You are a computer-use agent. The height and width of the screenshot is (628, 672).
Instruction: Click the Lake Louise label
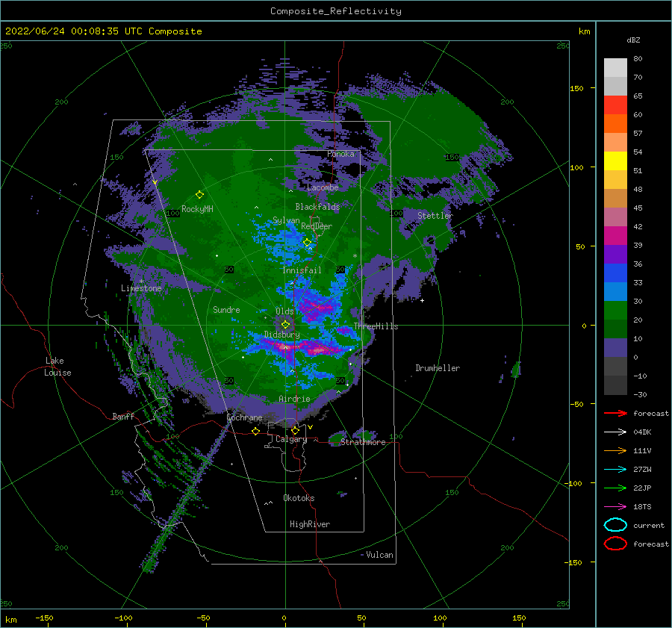(x=57, y=367)
